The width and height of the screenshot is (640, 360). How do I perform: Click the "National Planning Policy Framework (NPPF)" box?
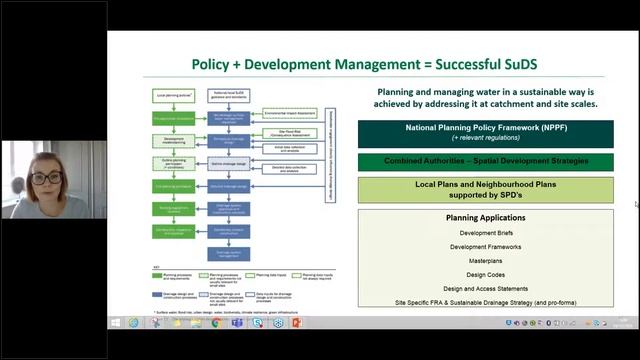(486, 134)
